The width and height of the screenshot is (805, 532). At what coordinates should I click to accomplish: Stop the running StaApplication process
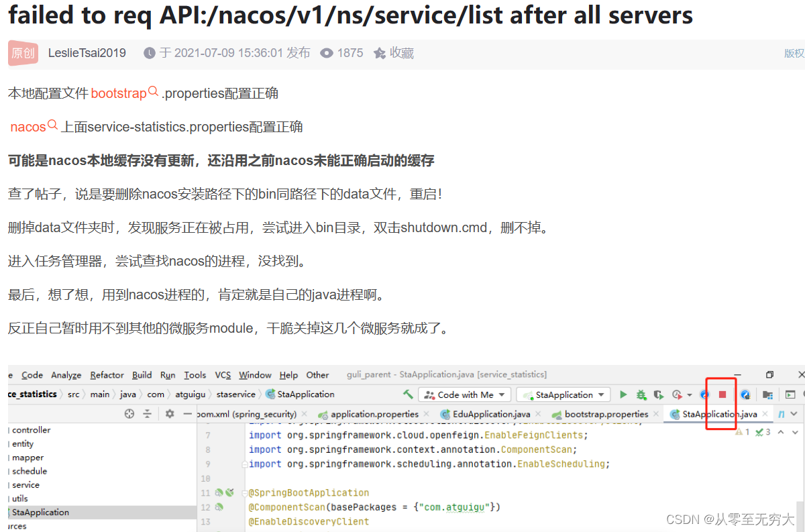point(723,394)
